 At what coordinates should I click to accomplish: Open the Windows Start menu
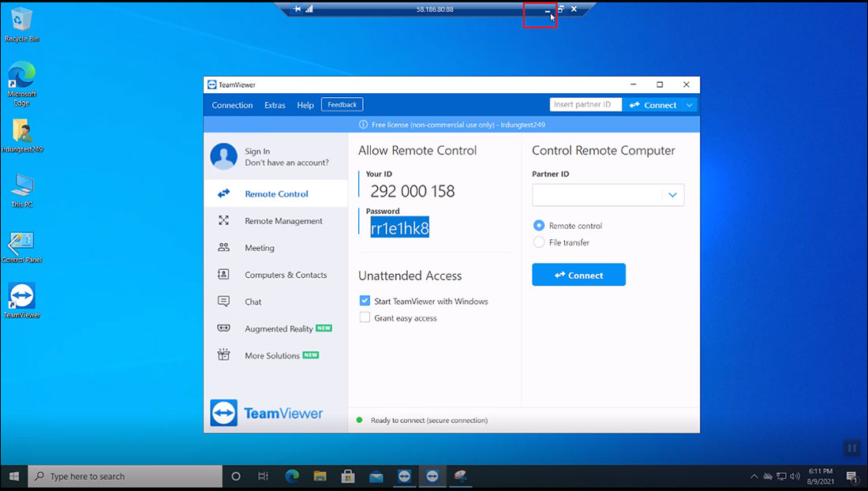pos(14,476)
